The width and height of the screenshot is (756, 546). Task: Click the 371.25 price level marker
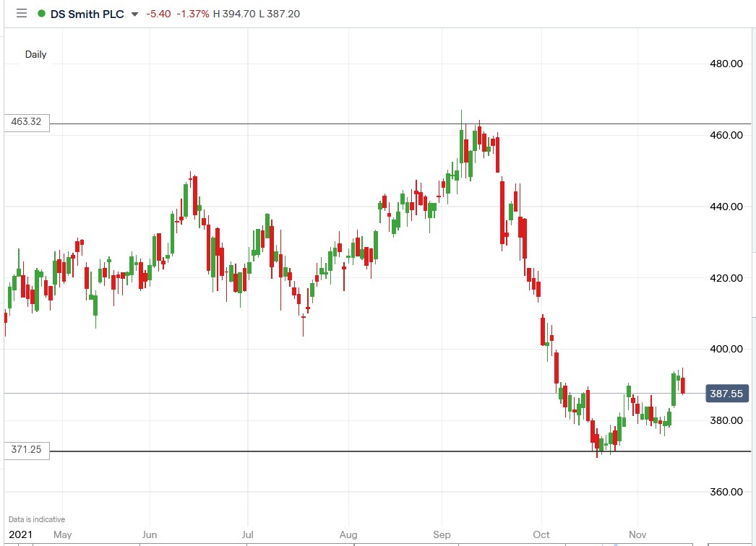click(x=26, y=450)
